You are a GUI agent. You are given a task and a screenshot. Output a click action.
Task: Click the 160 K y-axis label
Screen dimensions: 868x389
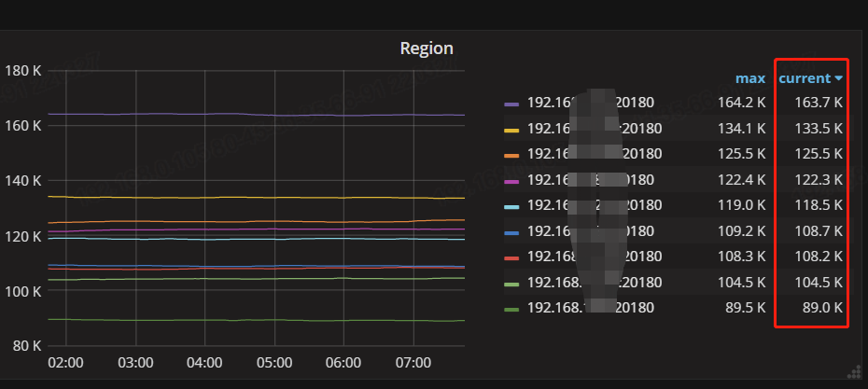tap(22, 126)
